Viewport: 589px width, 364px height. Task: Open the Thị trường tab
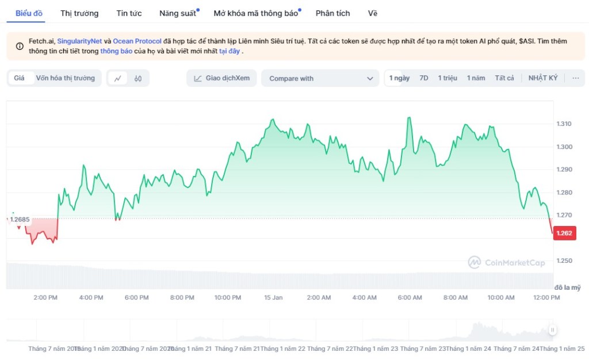[x=79, y=13]
